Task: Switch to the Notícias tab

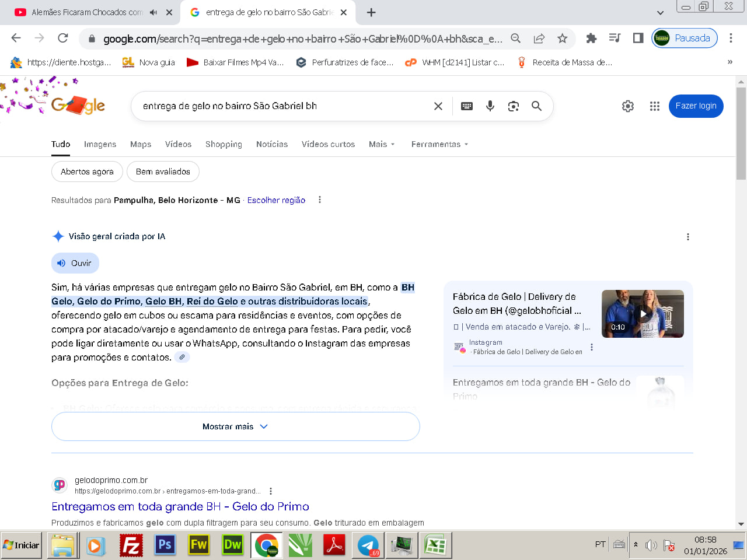Action: tap(272, 144)
